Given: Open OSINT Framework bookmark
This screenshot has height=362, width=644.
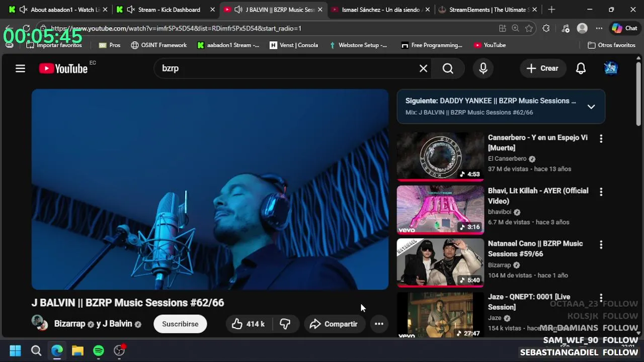Looking at the screenshot, I should 158,45.
